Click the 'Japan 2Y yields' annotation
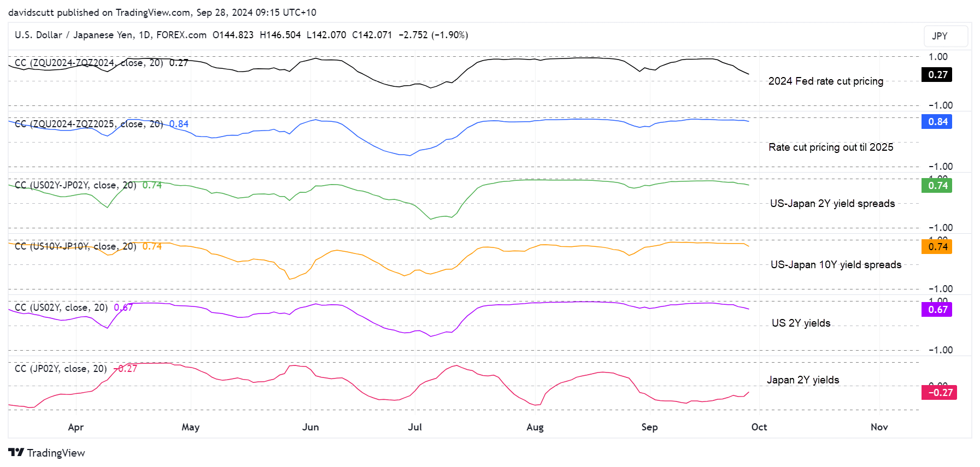The image size is (980, 467). tap(802, 380)
